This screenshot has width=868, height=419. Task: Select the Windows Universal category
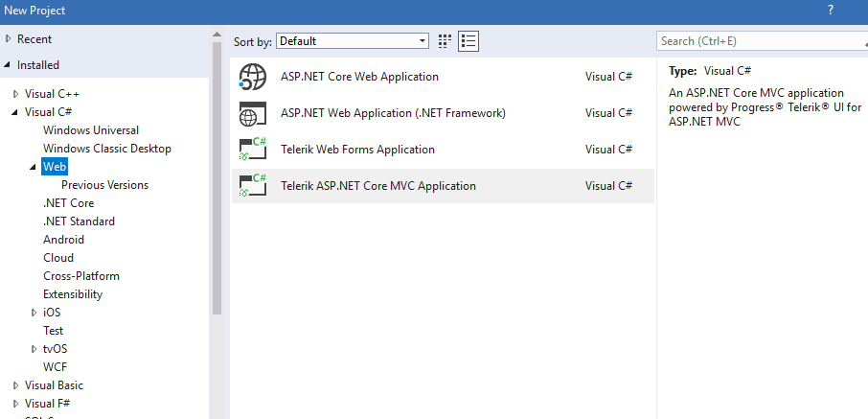(91, 130)
